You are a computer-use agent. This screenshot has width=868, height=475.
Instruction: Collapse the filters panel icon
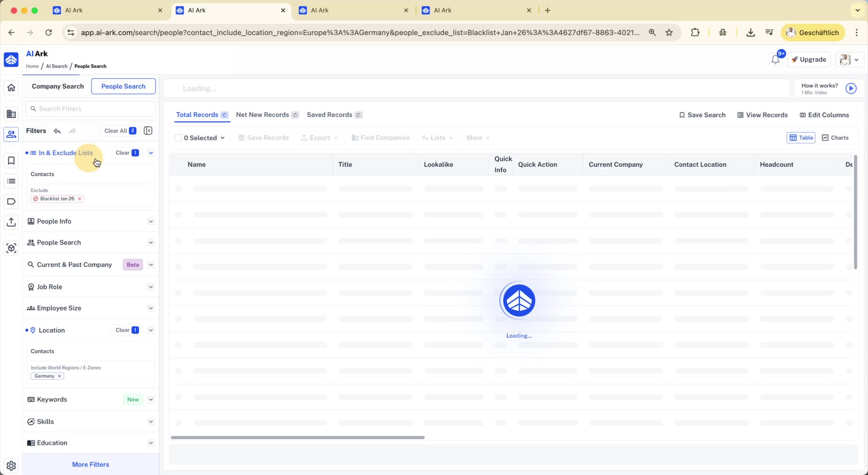[148, 131]
